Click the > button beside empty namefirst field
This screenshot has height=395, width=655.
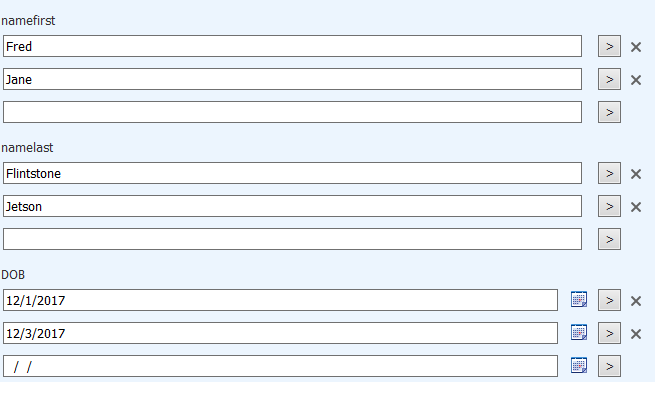pos(609,112)
